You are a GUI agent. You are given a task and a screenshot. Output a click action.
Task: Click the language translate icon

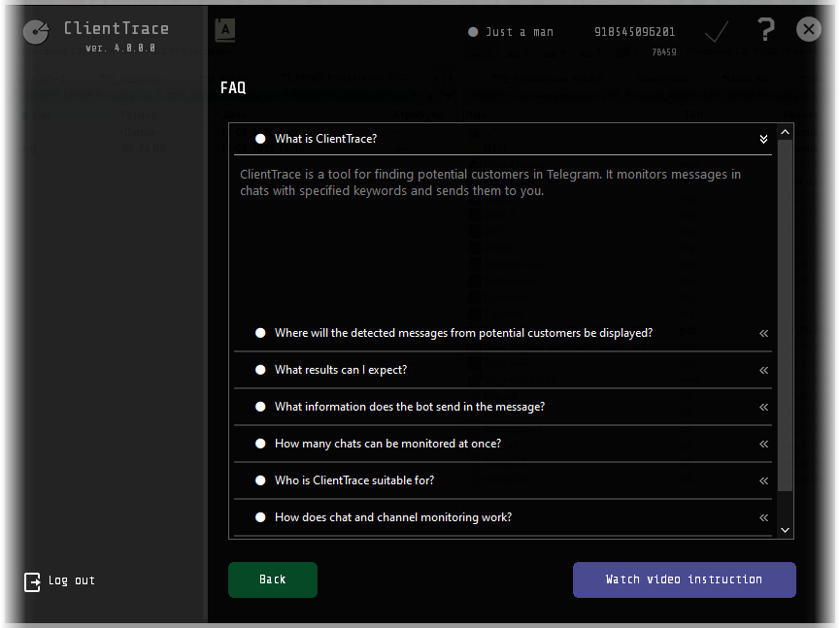click(225, 30)
